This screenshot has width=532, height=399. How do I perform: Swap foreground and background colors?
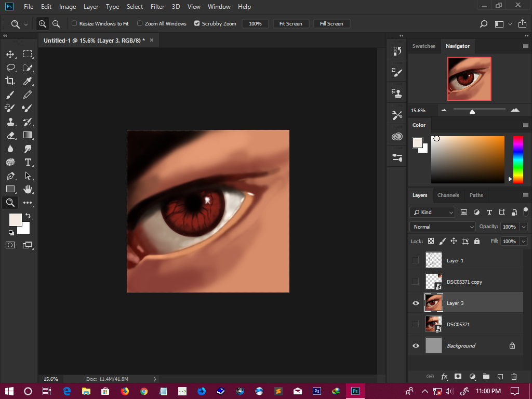28,216
